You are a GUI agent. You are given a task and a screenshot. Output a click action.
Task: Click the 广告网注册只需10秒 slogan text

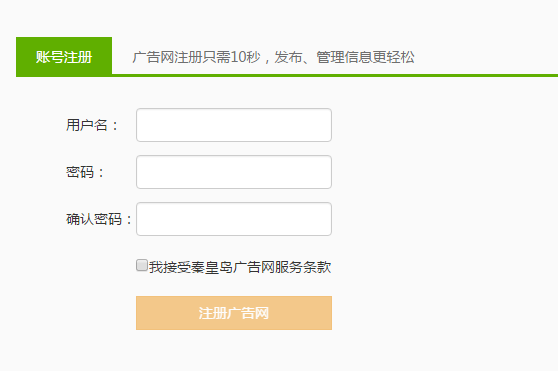[196, 57]
